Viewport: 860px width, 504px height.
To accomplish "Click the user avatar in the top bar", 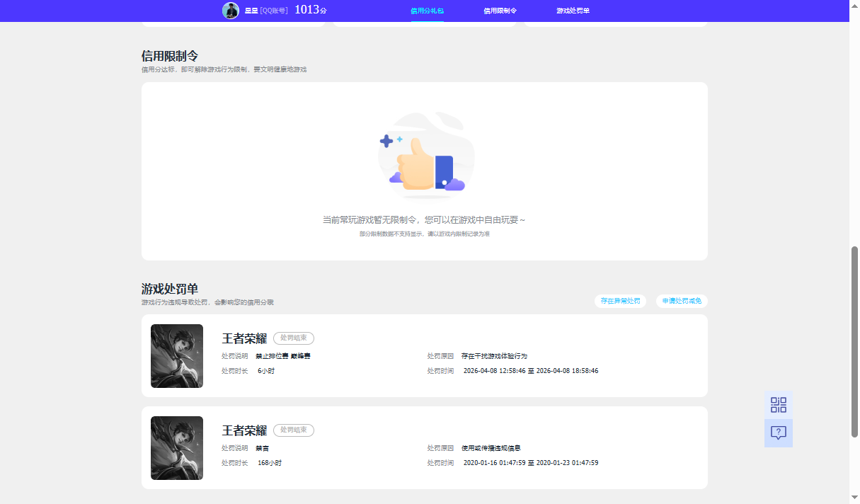I will point(231,11).
